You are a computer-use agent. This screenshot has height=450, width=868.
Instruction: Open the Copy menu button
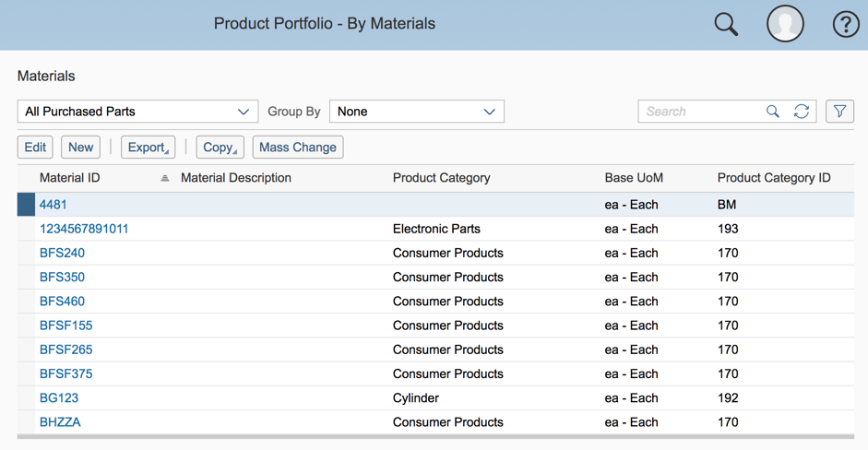click(220, 148)
